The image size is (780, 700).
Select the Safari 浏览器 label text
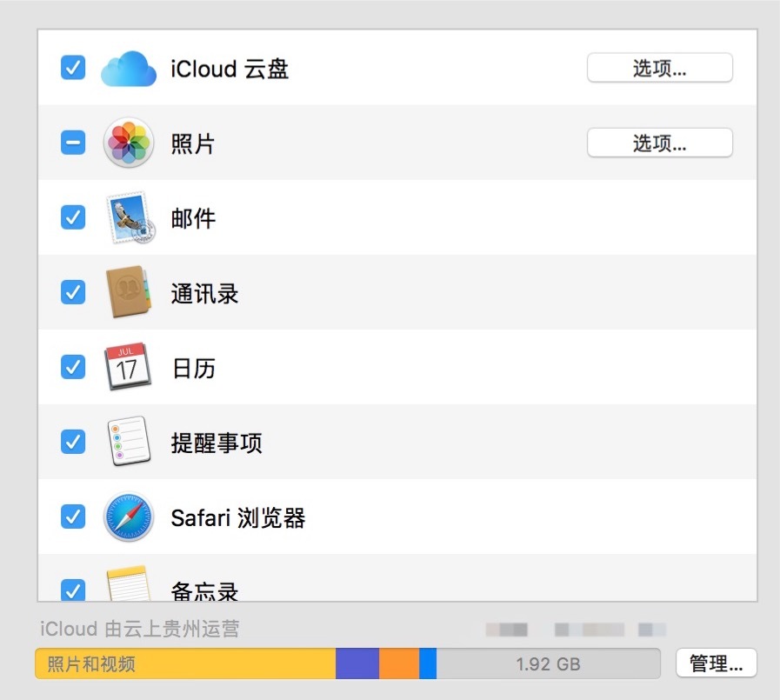[x=237, y=517]
